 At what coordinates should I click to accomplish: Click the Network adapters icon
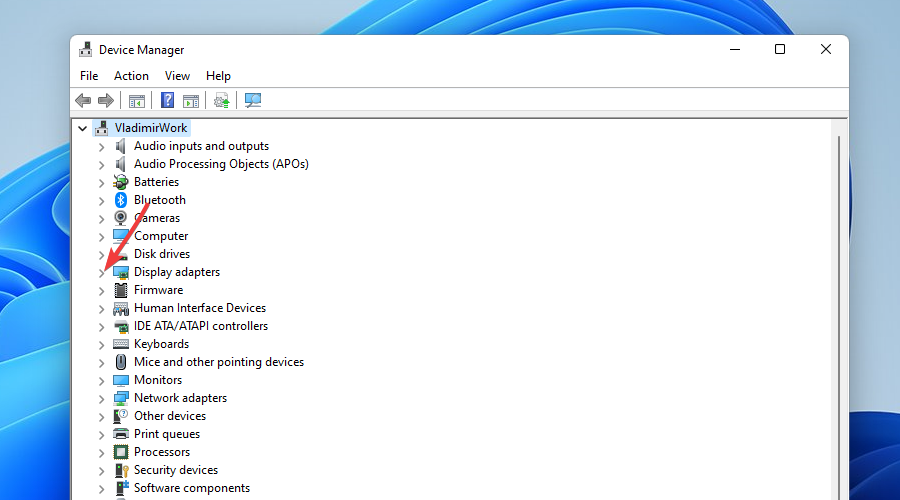pyautogui.click(x=121, y=398)
